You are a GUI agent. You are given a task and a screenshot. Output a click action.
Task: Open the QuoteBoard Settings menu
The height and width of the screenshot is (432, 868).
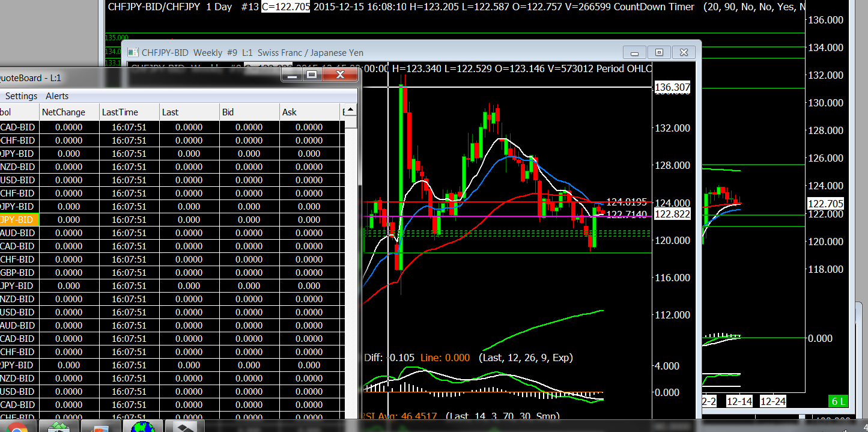21,96
